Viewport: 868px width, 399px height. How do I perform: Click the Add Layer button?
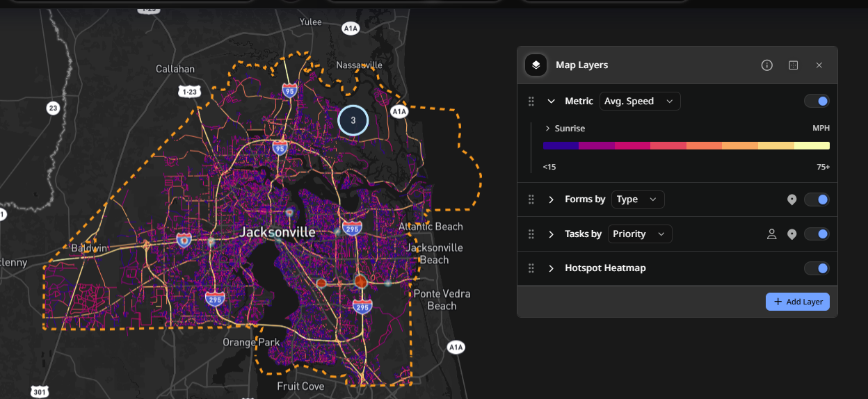coord(798,302)
